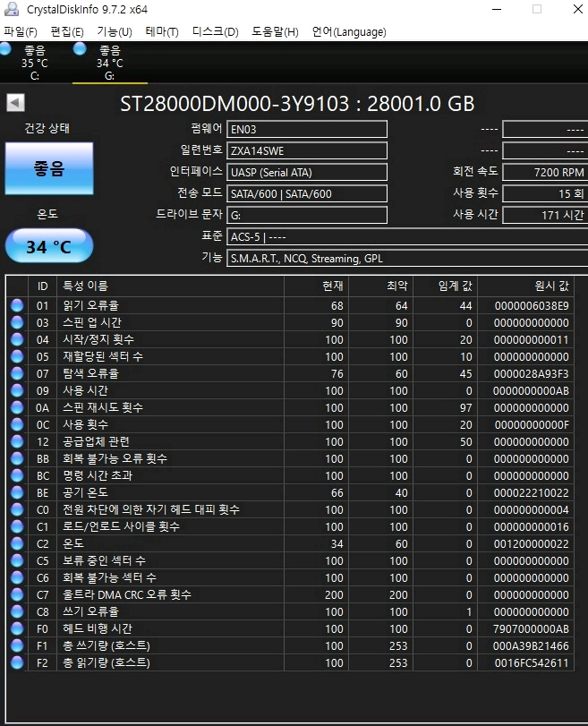Open the 편집(E) menu
This screenshot has width=588, height=726.
coord(67,31)
